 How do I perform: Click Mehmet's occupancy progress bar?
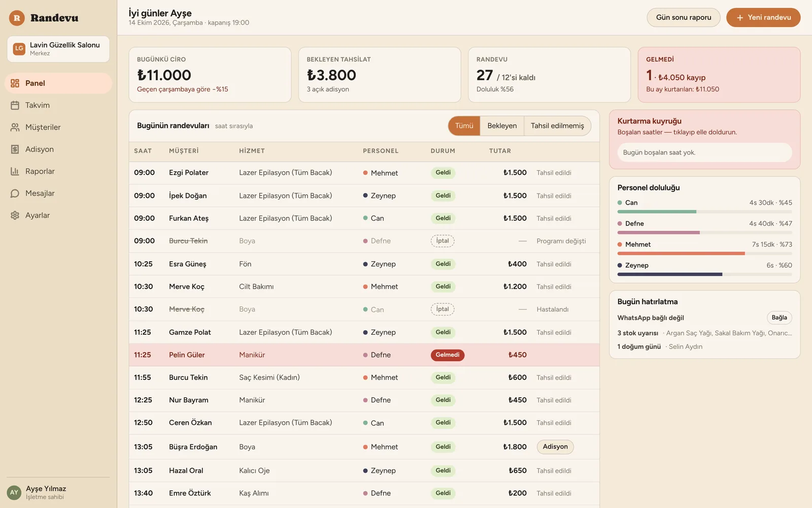coord(704,253)
